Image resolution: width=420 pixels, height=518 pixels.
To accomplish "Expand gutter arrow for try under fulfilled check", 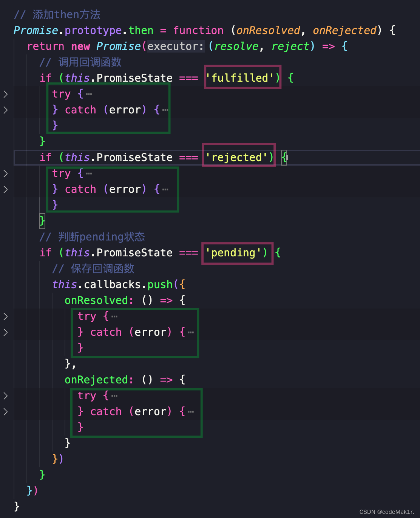I will click(x=6, y=94).
